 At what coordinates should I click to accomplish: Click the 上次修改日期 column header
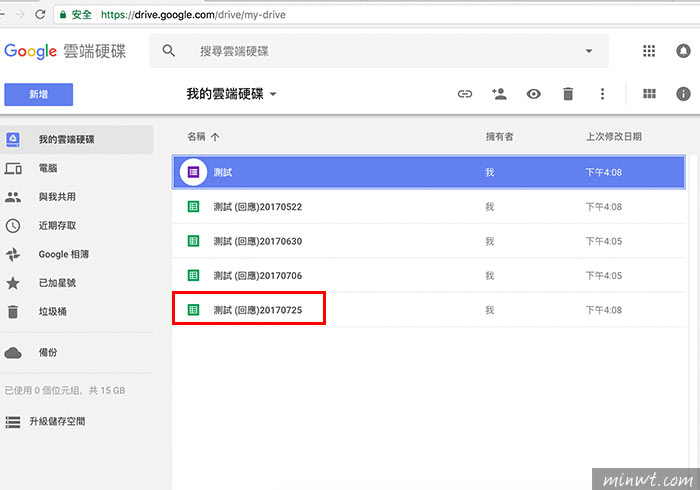(614, 137)
